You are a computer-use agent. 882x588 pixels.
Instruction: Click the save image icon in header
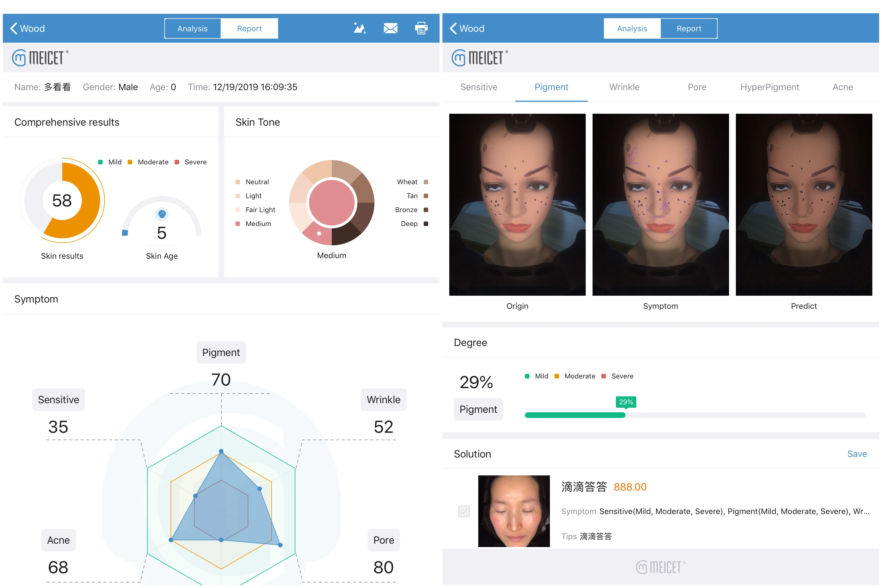[360, 28]
